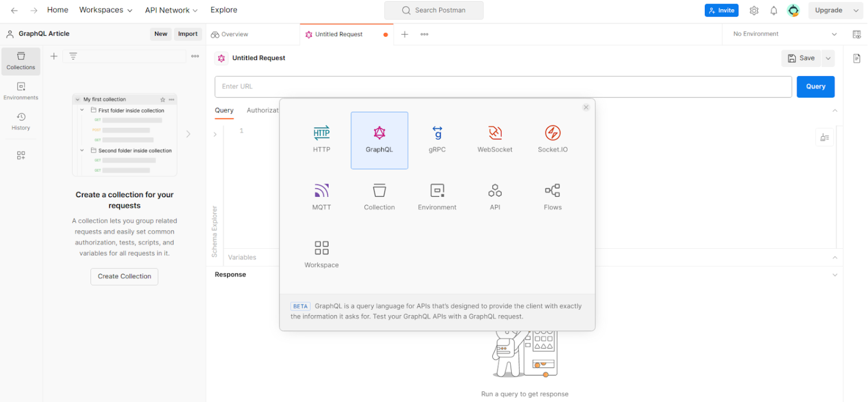This screenshot has width=868, height=402.
Task: Save the request with the Save button
Action: tap(801, 58)
